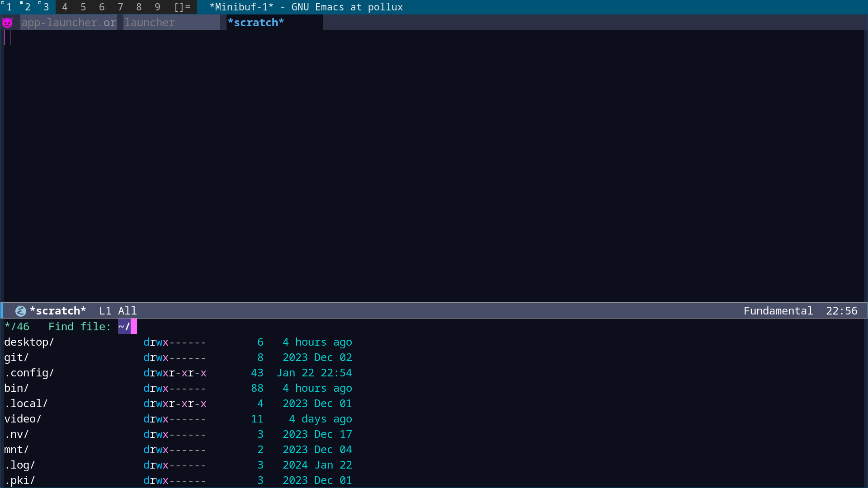This screenshot has width=868, height=488.
Task: Click the */46 candidate counter
Action: 17,326
